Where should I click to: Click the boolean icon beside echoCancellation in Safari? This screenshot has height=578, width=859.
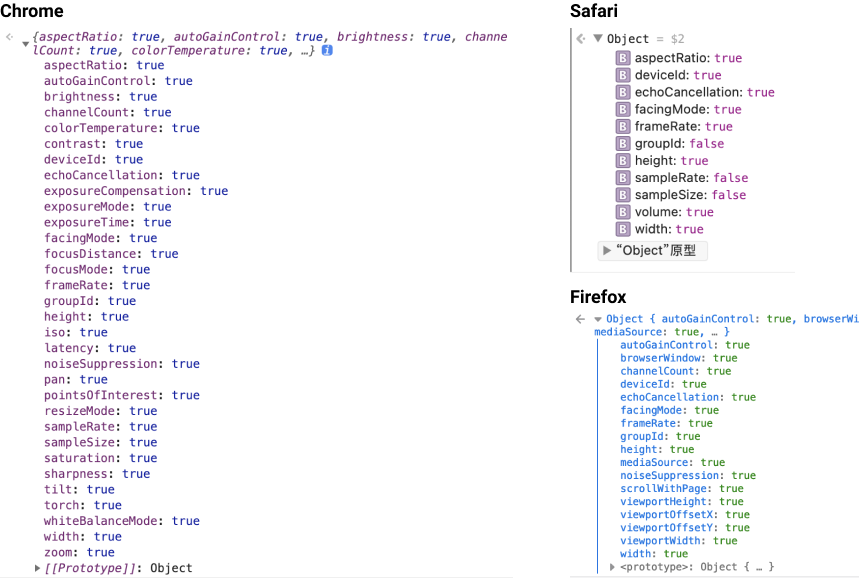coord(622,92)
